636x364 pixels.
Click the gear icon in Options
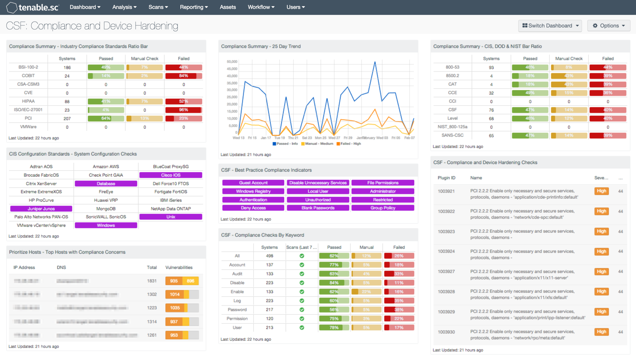pos(595,26)
